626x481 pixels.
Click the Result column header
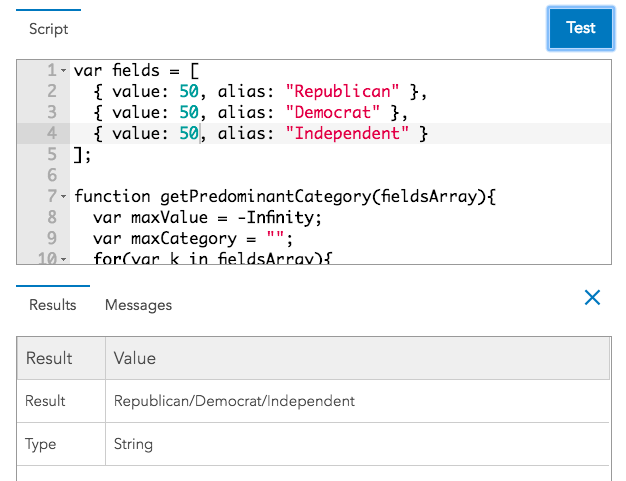pyautogui.click(x=49, y=358)
